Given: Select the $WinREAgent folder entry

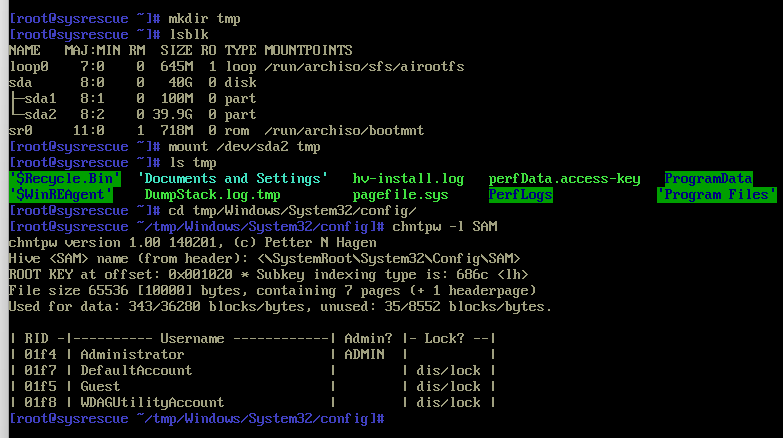Looking at the screenshot, I should 64,195.
